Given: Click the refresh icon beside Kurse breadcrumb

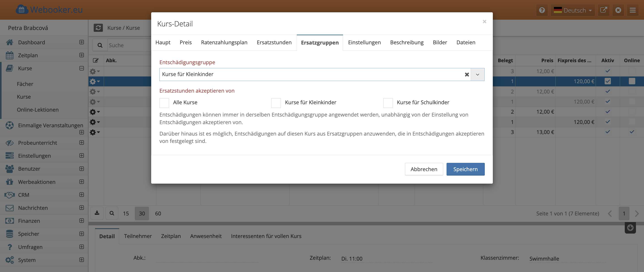Looking at the screenshot, I should pyautogui.click(x=98, y=28).
